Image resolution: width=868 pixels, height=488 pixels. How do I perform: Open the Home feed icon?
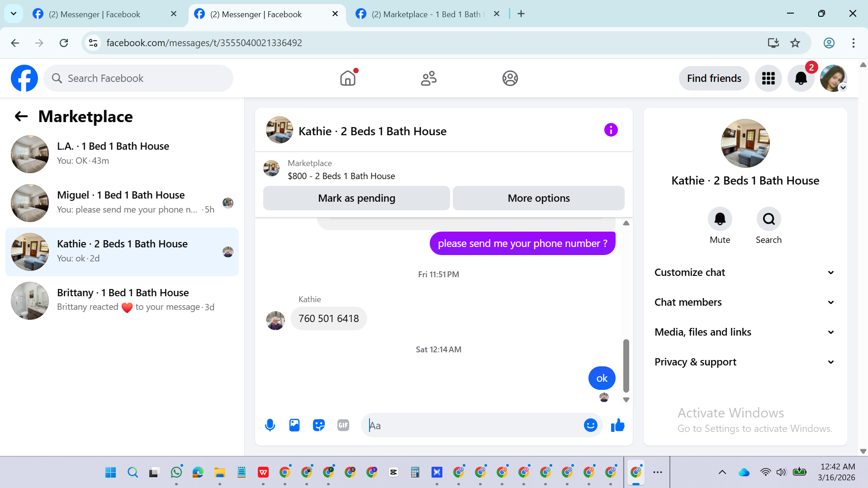(348, 78)
